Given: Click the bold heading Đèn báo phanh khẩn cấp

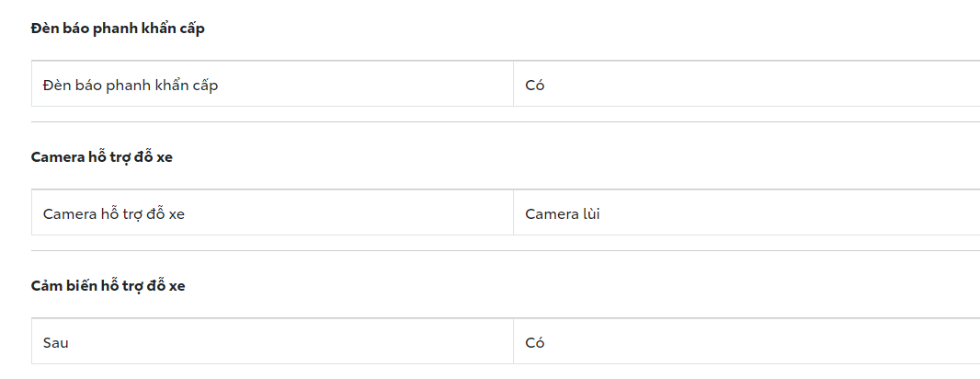Looking at the screenshot, I should tap(118, 29).
